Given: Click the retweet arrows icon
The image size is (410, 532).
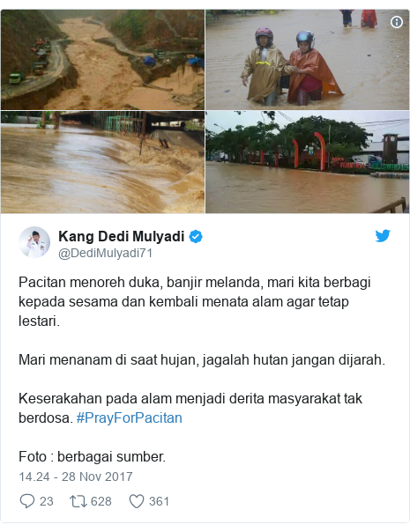Looking at the screenshot, I should [x=78, y=501].
